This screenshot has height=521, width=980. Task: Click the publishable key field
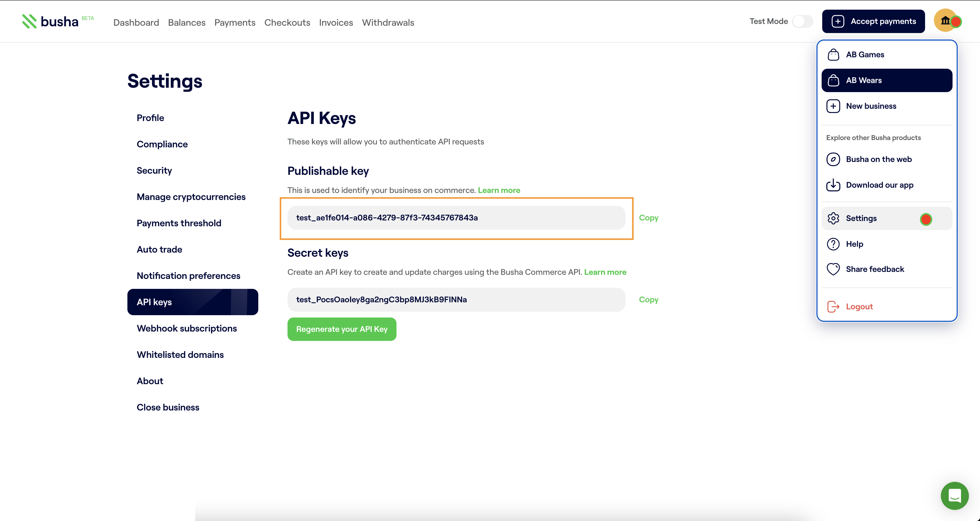(x=456, y=218)
